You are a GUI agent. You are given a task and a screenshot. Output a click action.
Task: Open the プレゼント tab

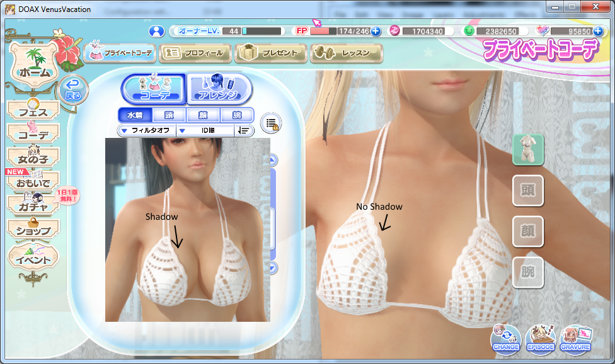tap(271, 53)
